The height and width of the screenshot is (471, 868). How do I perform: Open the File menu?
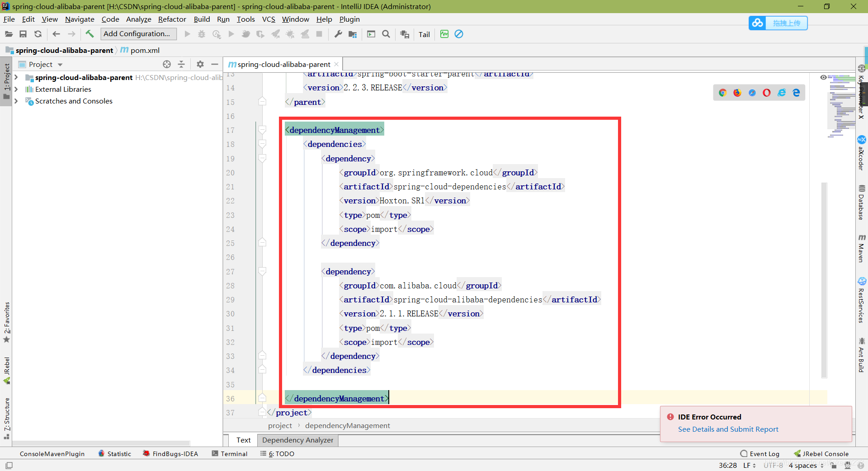point(9,19)
